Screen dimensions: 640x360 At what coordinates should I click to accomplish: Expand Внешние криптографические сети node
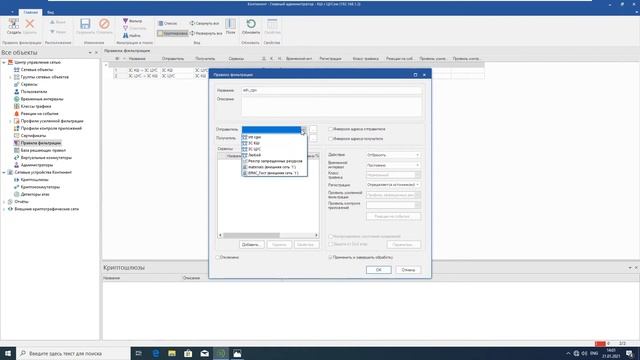point(4,209)
